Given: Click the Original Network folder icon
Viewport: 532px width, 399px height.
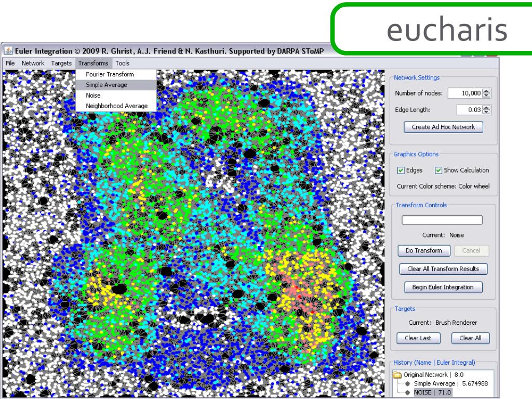Looking at the screenshot, I should [x=397, y=375].
